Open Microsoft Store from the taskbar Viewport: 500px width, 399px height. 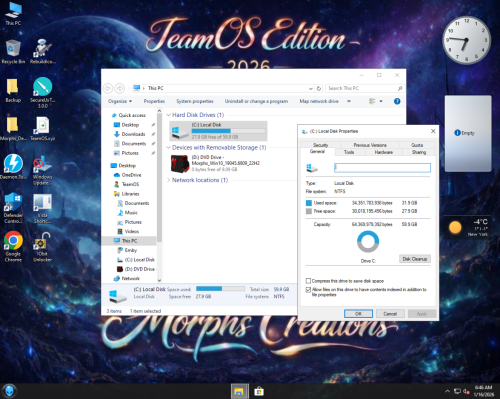pos(259,391)
